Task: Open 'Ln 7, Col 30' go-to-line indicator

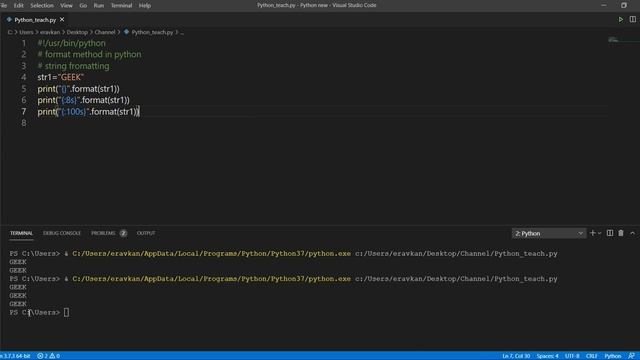Action: (516, 356)
